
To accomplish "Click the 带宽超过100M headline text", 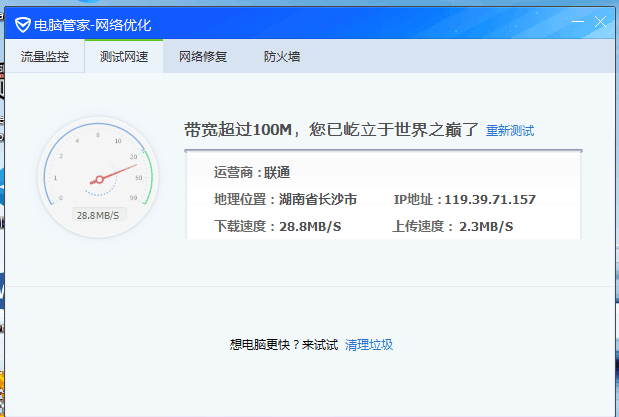I will 331,130.
